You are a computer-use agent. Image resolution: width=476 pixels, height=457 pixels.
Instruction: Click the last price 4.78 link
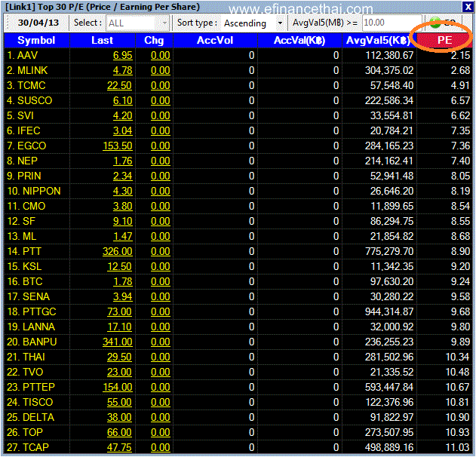(x=123, y=71)
